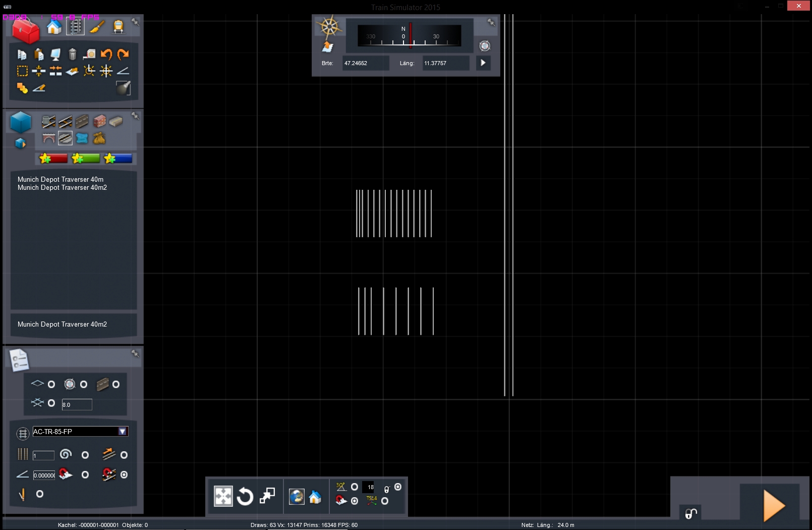Select the blue water lake category

point(82,138)
